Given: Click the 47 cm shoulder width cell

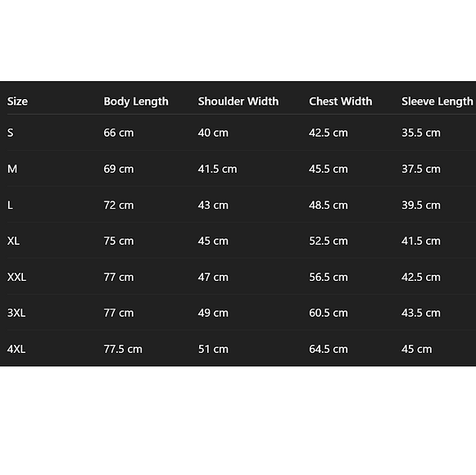Looking at the screenshot, I should (x=213, y=277).
